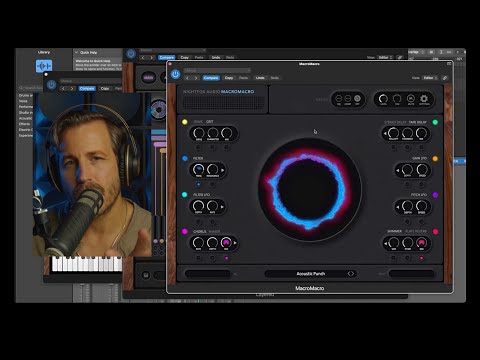Click the central macro visualizer orb
Image resolution: width=480 pixels, height=360 pixels.
pyautogui.click(x=309, y=189)
